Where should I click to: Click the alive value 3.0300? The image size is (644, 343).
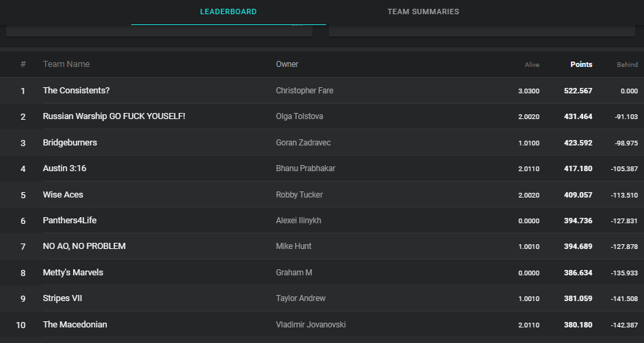point(529,91)
